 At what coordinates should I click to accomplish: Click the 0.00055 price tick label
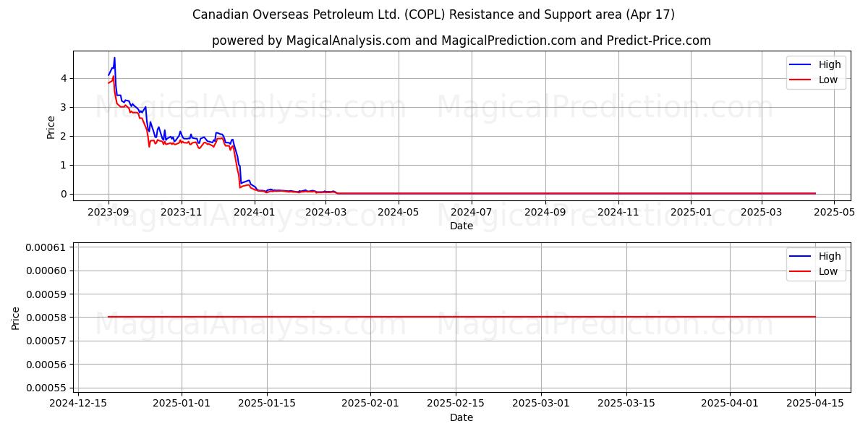pyautogui.click(x=46, y=388)
